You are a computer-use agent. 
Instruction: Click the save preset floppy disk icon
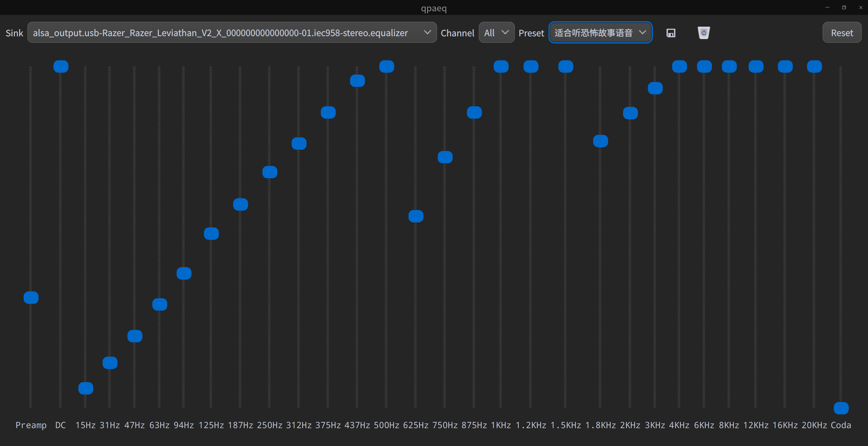click(671, 33)
